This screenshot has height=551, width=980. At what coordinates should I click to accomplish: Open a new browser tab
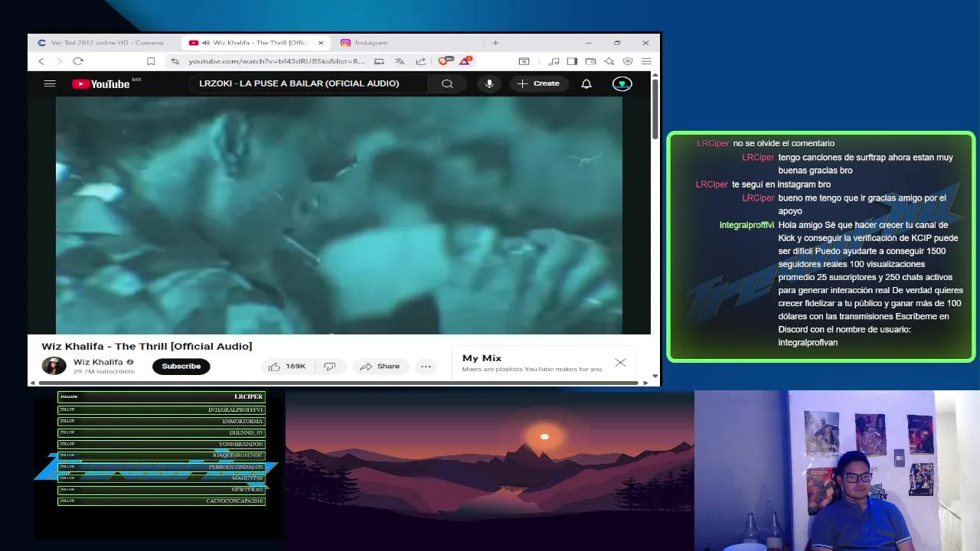point(495,43)
